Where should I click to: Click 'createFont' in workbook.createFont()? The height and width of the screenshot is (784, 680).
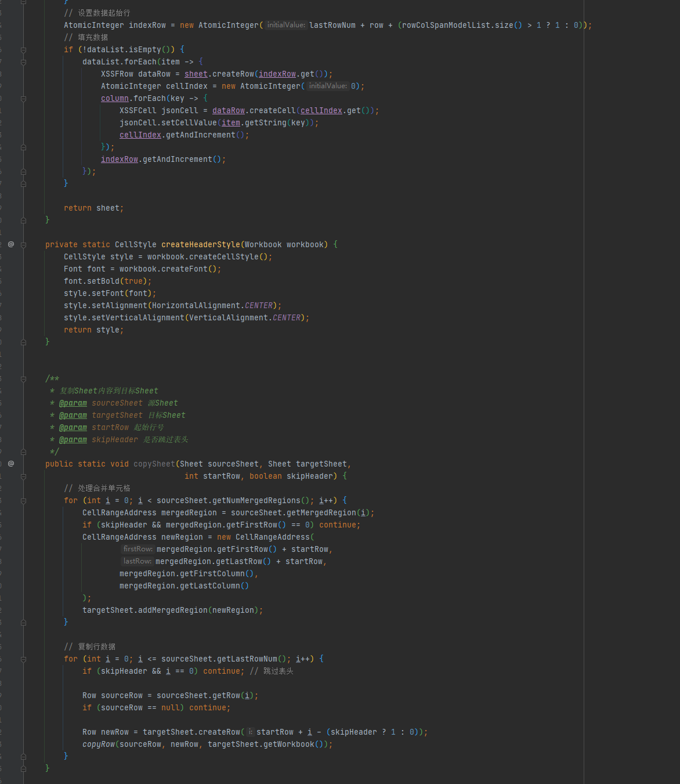click(185, 269)
